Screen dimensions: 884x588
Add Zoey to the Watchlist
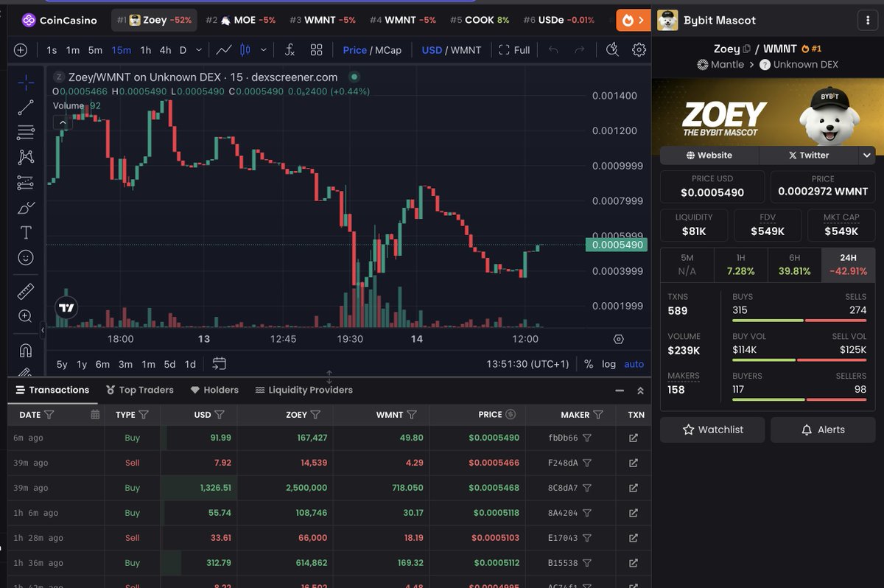coord(712,430)
